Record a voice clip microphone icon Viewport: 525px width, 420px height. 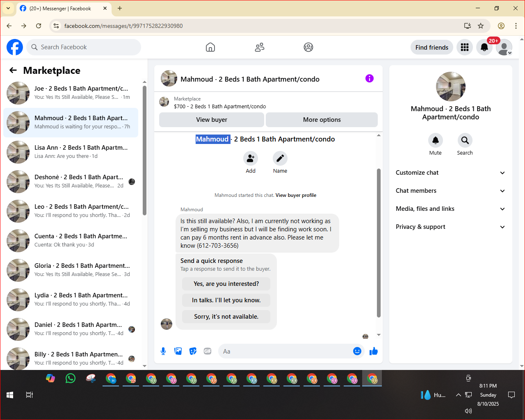(163, 351)
